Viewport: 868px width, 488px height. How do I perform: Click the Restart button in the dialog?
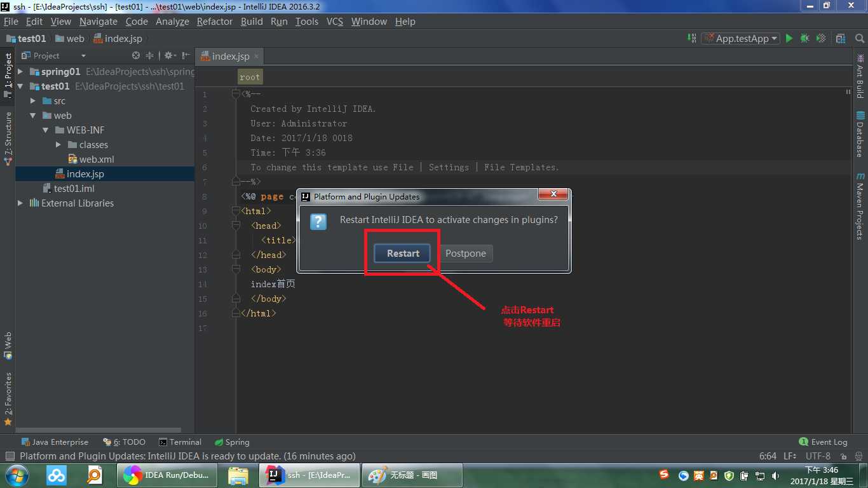coord(402,253)
